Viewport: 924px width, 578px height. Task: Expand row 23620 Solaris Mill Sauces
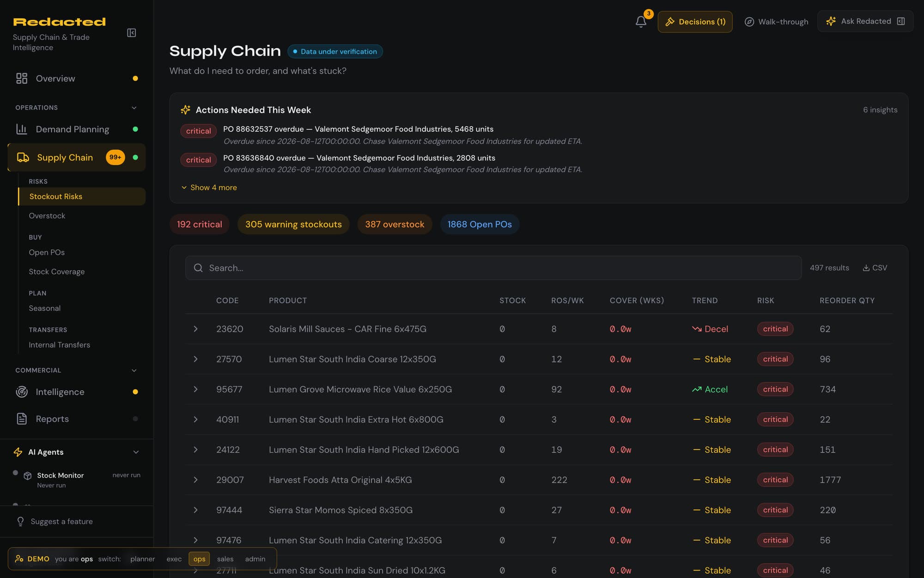click(x=195, y=329)
